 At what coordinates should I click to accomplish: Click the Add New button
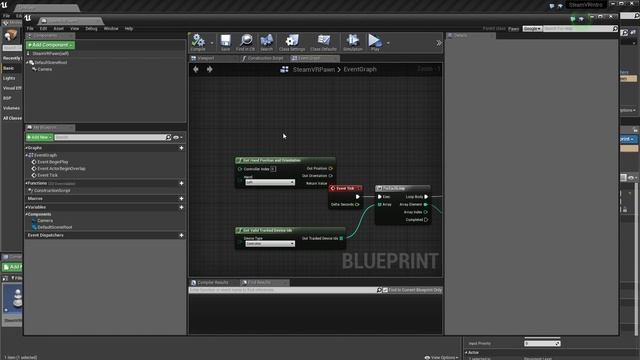click(40, 138)
